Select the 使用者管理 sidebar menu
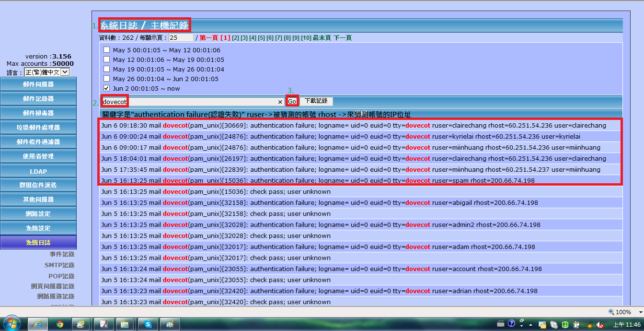 38,156
